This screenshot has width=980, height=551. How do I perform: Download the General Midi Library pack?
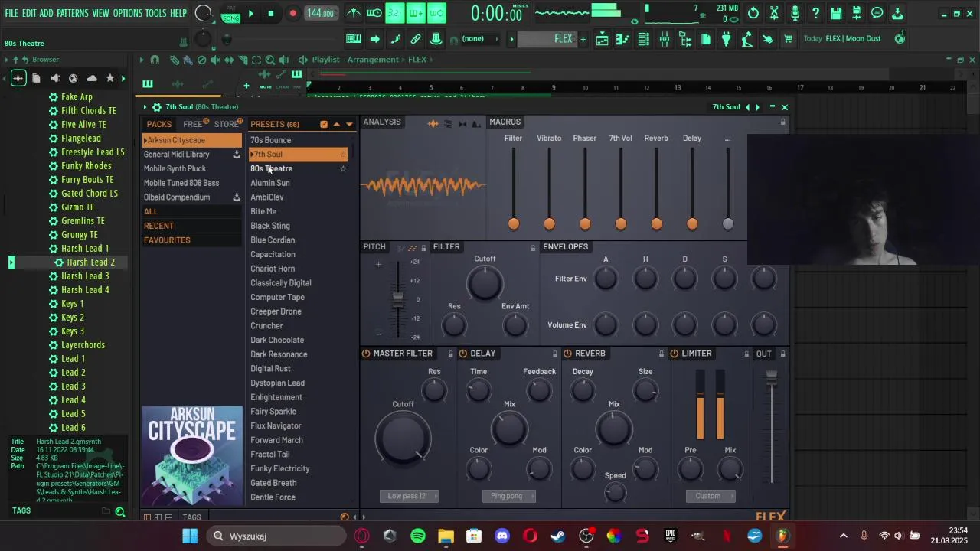click(x=237, y=155)
